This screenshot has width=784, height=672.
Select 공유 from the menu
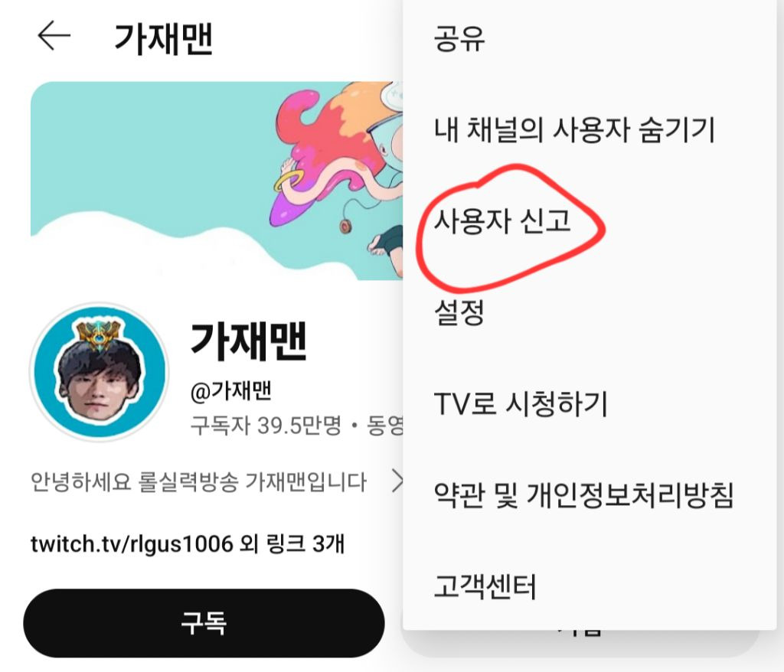click(x=459, y=38)
